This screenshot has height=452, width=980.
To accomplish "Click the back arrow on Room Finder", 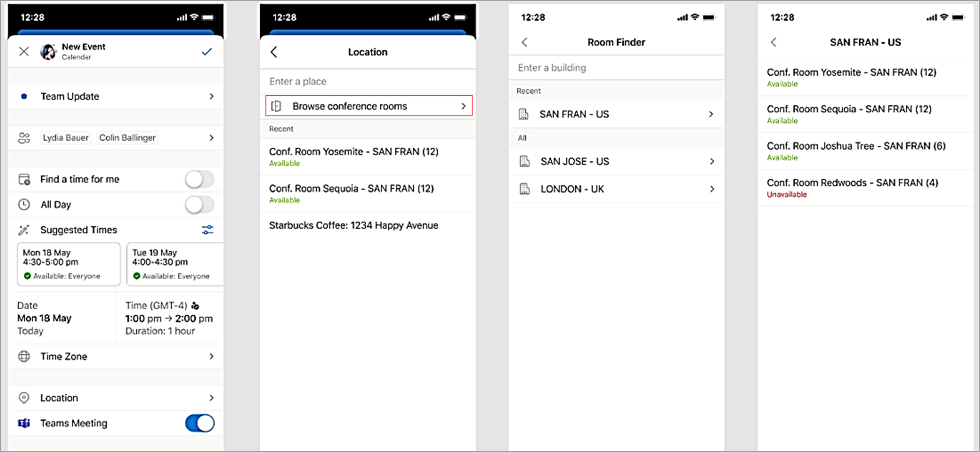I will click(525, 42).
